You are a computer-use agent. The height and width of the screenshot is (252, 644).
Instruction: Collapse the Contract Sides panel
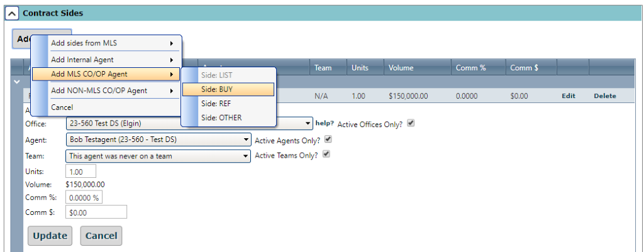coord(12,13)
